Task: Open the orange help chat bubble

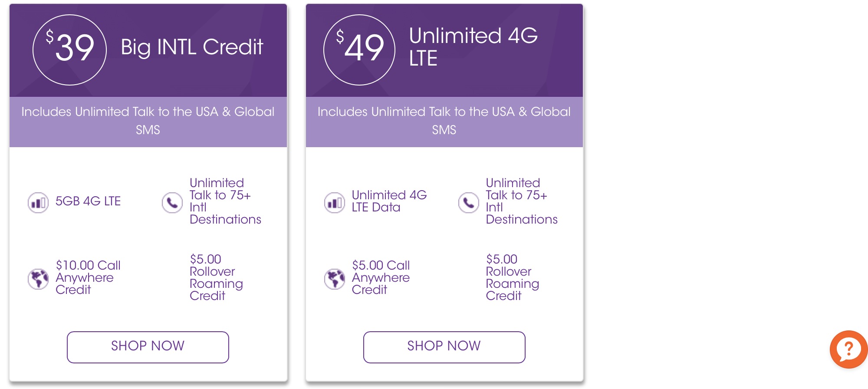Action: tap(848, 349)
